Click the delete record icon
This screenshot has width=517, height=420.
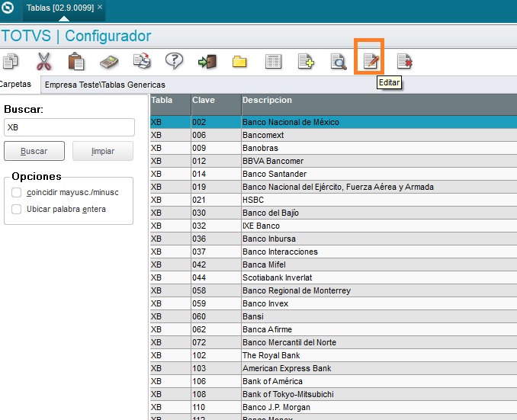(405, 61)
